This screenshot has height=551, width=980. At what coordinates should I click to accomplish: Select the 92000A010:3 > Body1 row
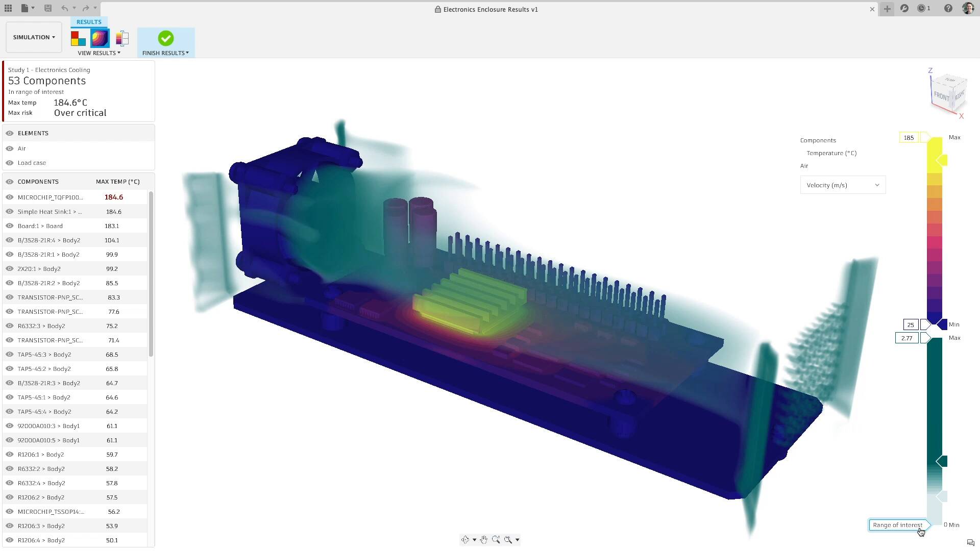pos(76,426)
